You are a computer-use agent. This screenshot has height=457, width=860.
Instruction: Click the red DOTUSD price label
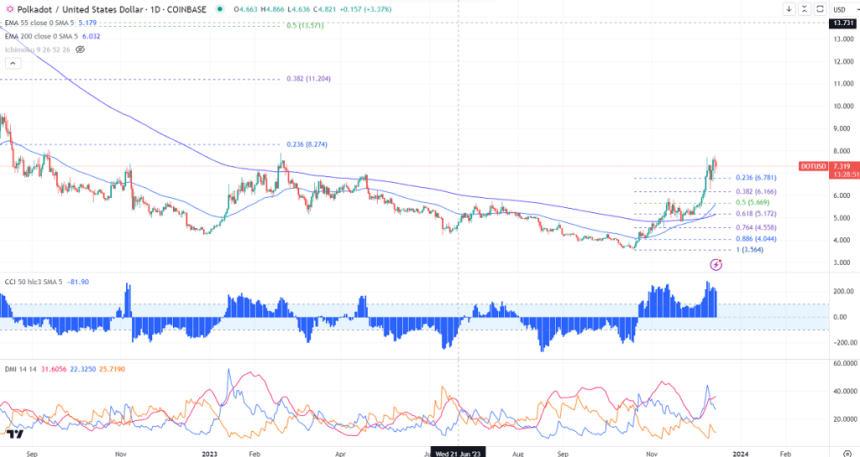coord(812,166)
